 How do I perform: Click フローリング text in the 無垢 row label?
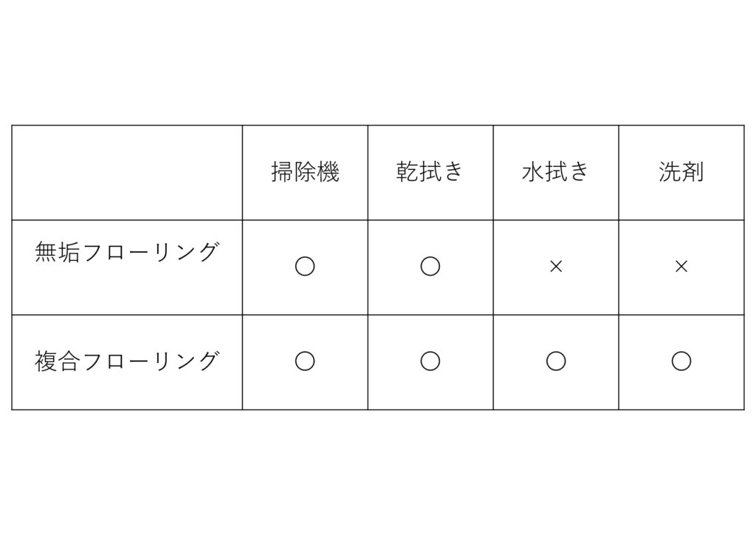coord(151,253)
